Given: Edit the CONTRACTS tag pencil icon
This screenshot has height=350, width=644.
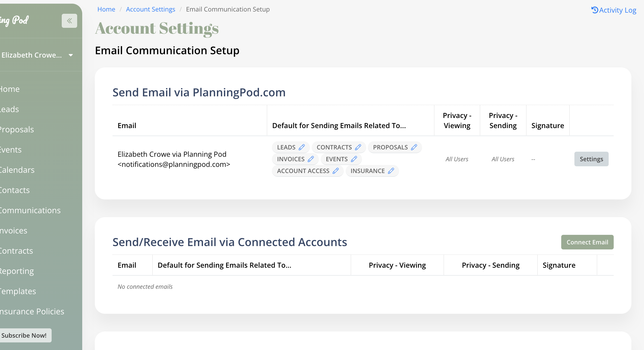Looking at the screenshot, I should 358,147.
